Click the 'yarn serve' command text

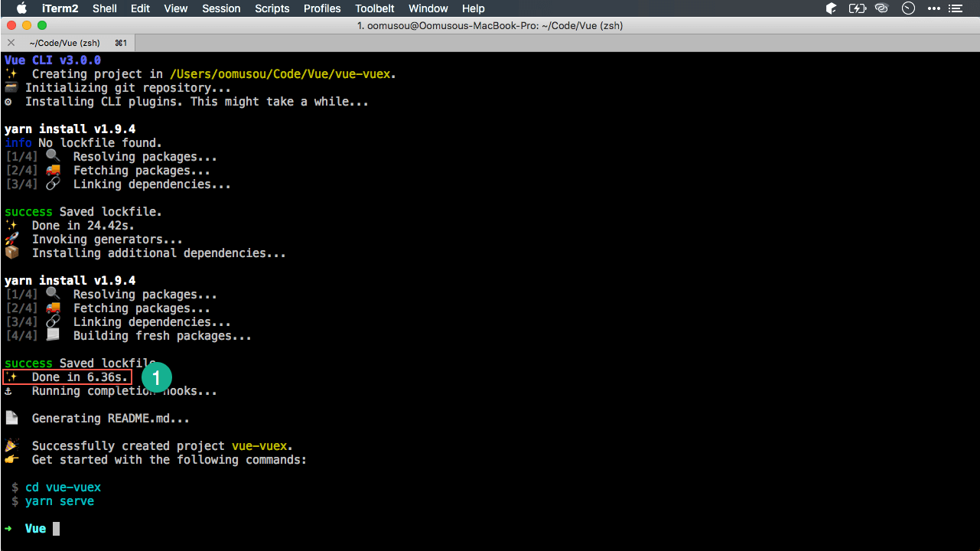(60, 501)
